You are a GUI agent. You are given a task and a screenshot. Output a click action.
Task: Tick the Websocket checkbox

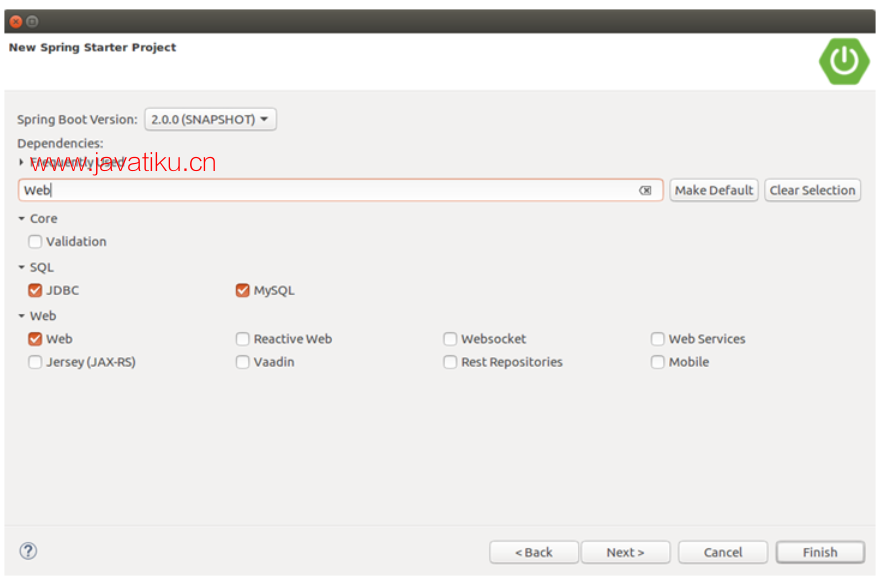450,339
